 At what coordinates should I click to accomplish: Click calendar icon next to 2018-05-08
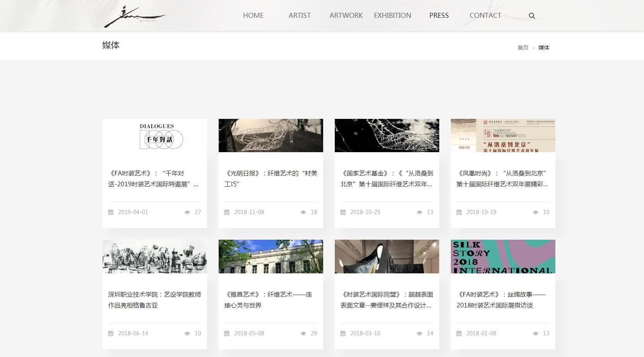pyautogui.click(x=227, y=333)
